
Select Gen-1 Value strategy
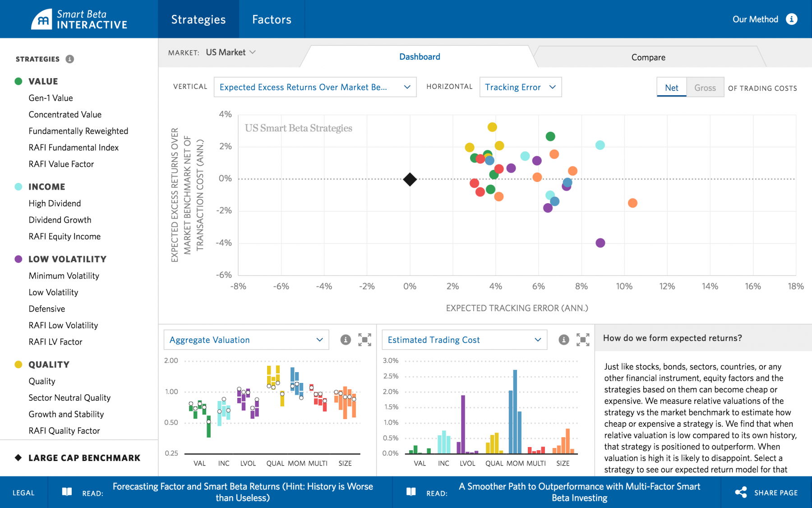tap(51, 98)
